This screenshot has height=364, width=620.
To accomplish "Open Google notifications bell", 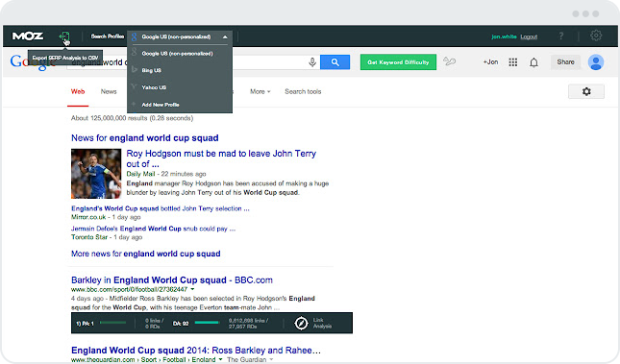I will [533, 62].
